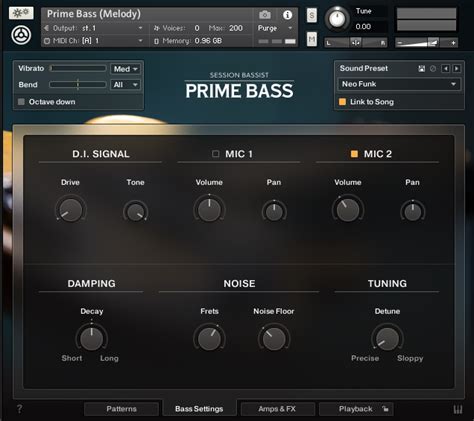The width and height of the screenshot is (474, 421).
Task: Click the MIDI Ch connector icon
Action: (47, 41)
